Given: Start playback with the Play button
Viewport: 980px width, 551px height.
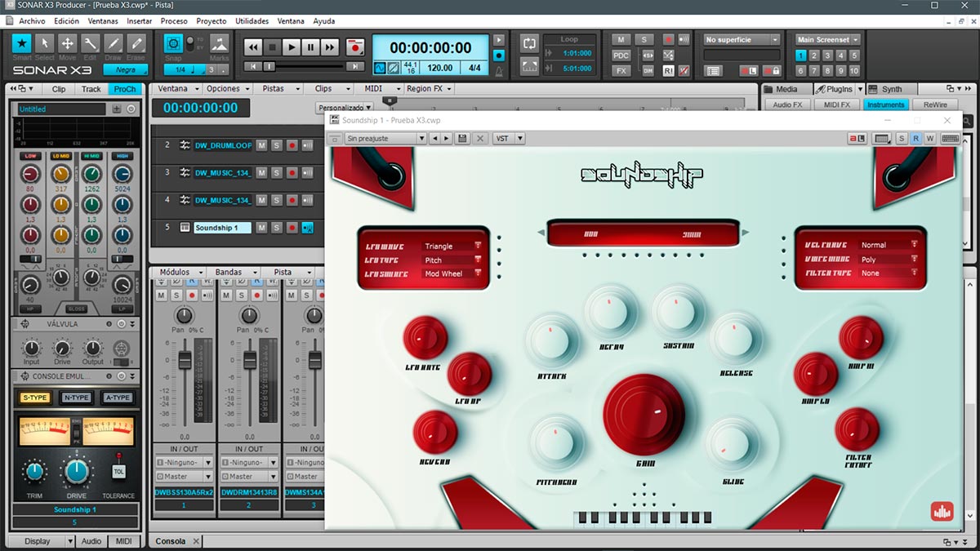Looking at the screenshot, I should (x=292, y=47).
